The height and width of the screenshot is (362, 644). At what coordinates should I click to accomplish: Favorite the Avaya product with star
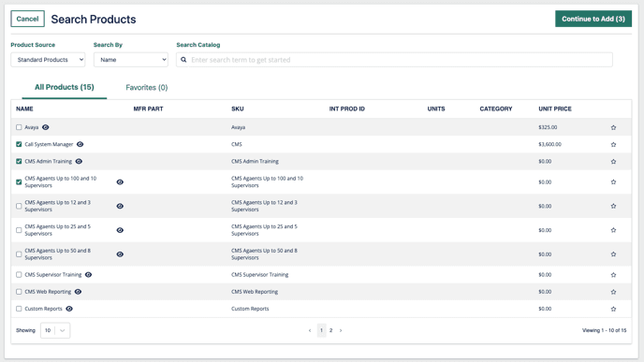[613, 127]
